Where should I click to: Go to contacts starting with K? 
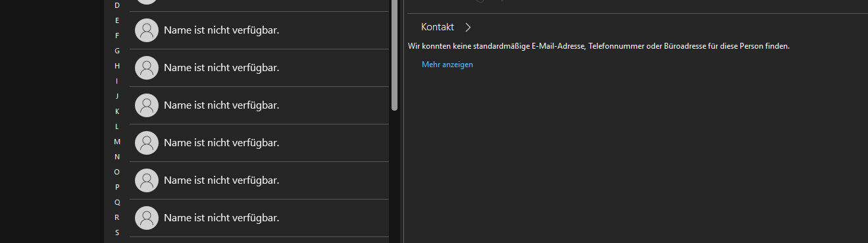click(x=117, y=111)
